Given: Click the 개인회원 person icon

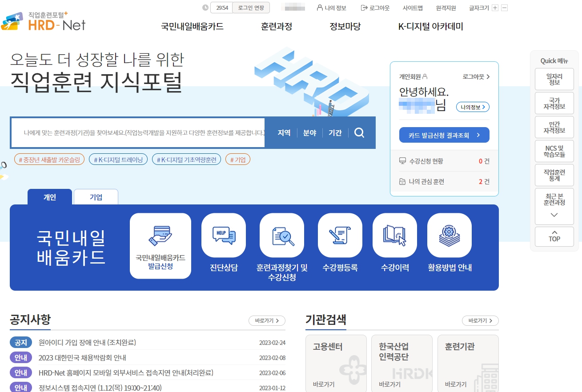Looking at the screenshot, I should click(425, 76).
